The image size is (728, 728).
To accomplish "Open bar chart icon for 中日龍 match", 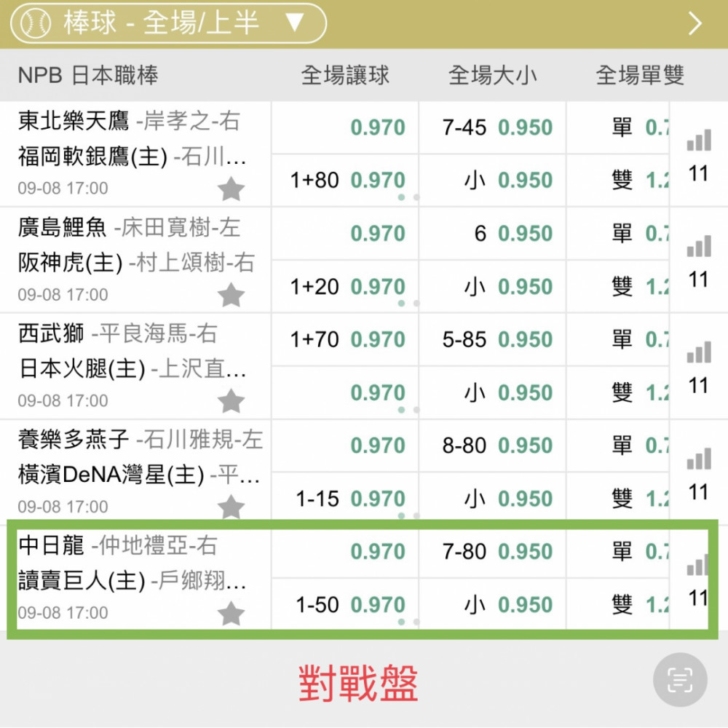I will click(x=697, y=564).
